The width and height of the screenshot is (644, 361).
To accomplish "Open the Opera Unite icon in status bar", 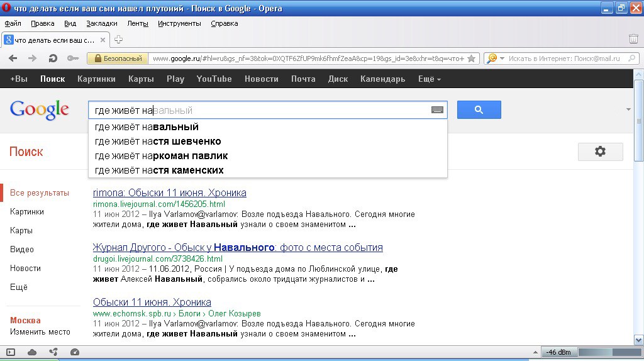I will pos(53,352).
